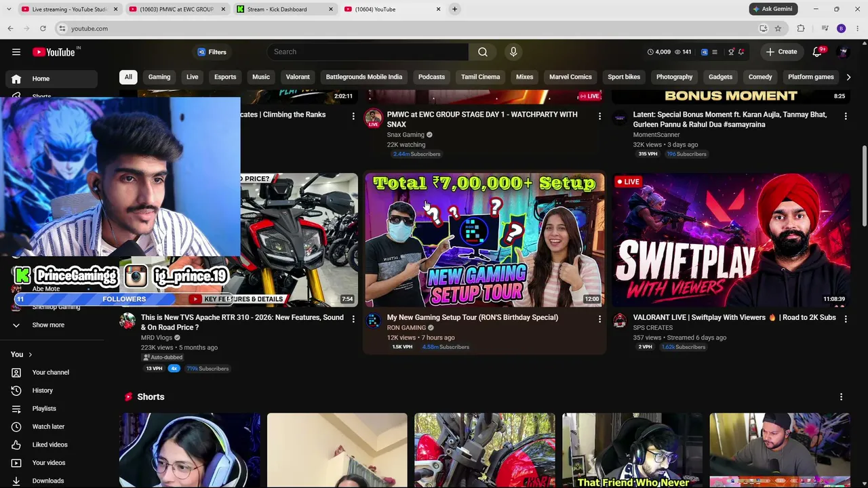The width and height of the screenshot is (868, 488).
Task: Click the install app icon in address bar
Action: tap(764, 28)
